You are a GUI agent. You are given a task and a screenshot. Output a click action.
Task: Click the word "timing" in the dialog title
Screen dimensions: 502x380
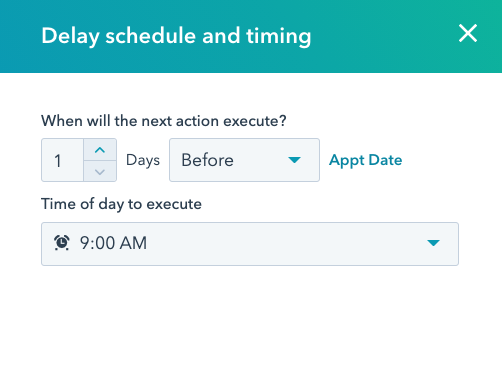(279, 36)
